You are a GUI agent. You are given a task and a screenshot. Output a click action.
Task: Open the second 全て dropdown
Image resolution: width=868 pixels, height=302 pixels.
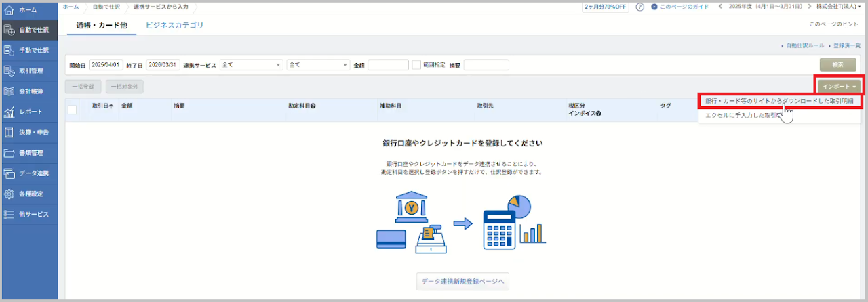coord(318,65)
